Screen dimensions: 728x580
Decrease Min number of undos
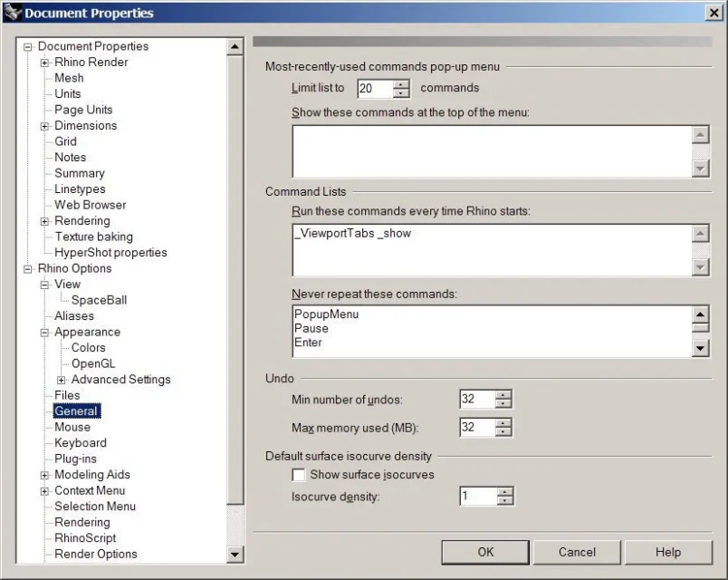click(x=503, y=403)
